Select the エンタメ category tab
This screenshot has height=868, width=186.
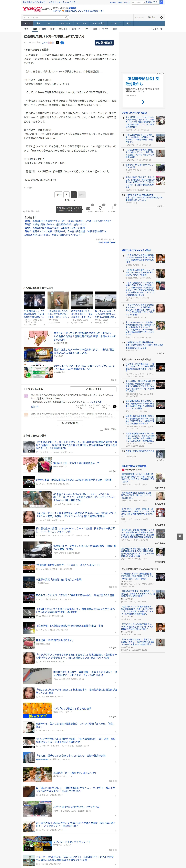[63, 29]
